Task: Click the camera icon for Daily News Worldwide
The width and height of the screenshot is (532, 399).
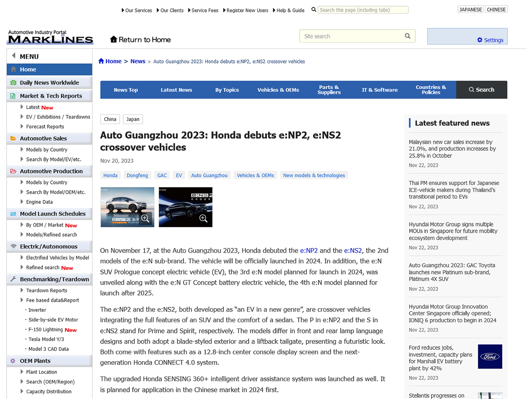Action: pyautogui.click(x=13, y=83)
